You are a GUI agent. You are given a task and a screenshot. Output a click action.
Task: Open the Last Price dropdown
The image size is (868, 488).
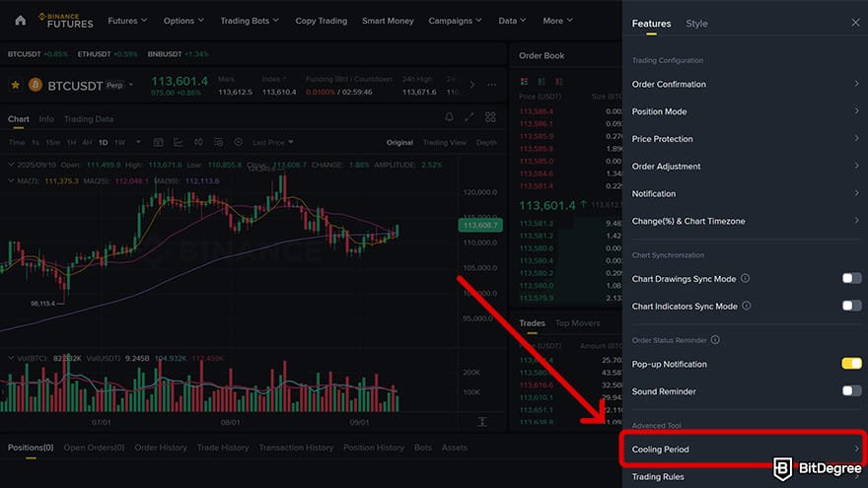point(273,142)
